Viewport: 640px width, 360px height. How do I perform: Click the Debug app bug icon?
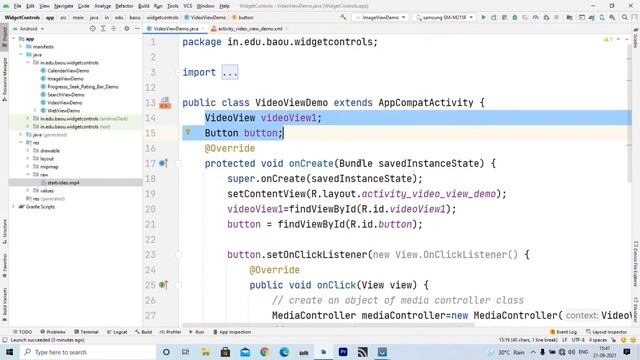(515, 18)
